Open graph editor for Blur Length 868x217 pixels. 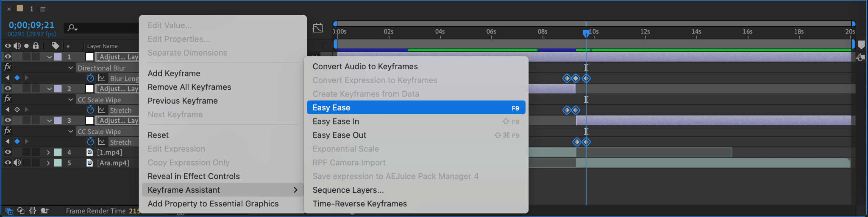102,78
